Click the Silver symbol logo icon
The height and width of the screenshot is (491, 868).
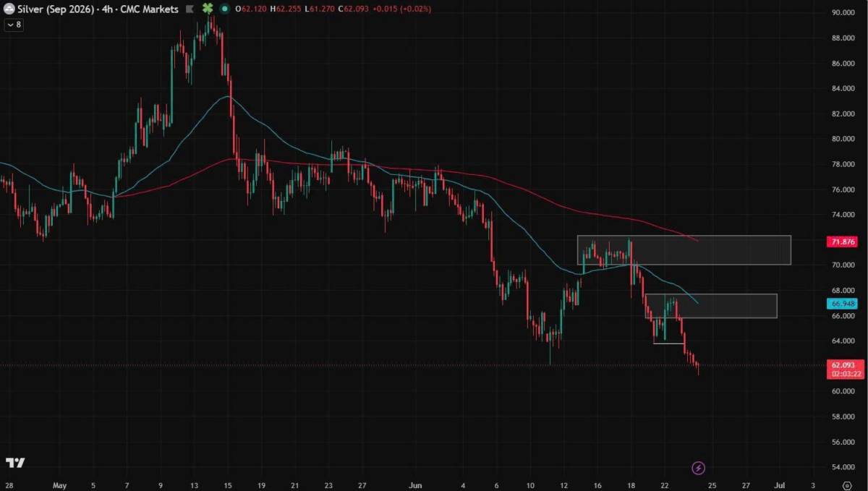click(9, 9)
